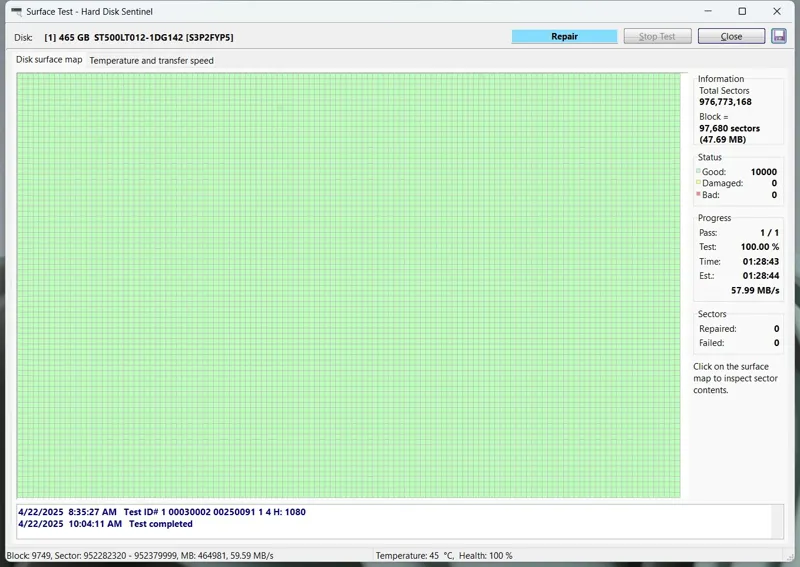This screenshot has width=800, height=567.
Task: Click a block in the green surface map
Action: [348, 285]
